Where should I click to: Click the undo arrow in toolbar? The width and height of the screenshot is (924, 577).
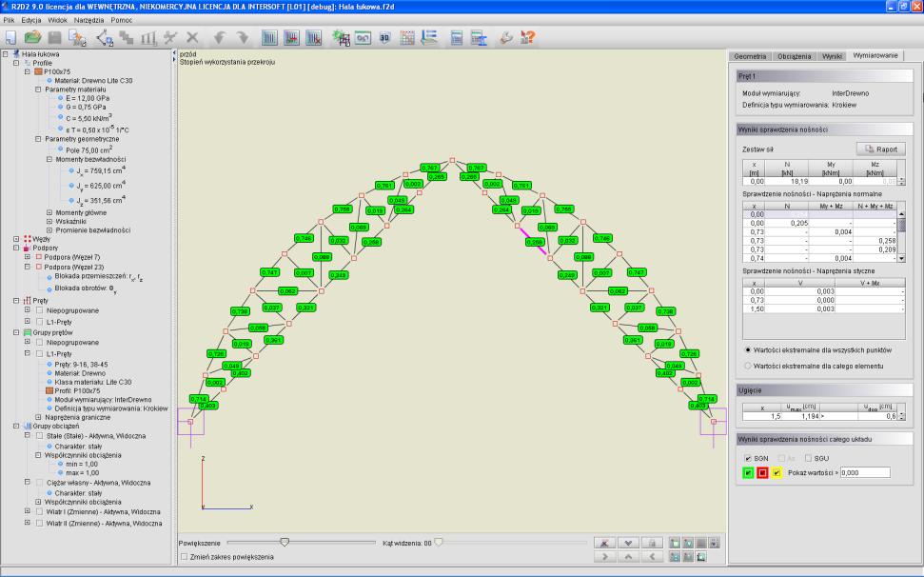[219, 38]
